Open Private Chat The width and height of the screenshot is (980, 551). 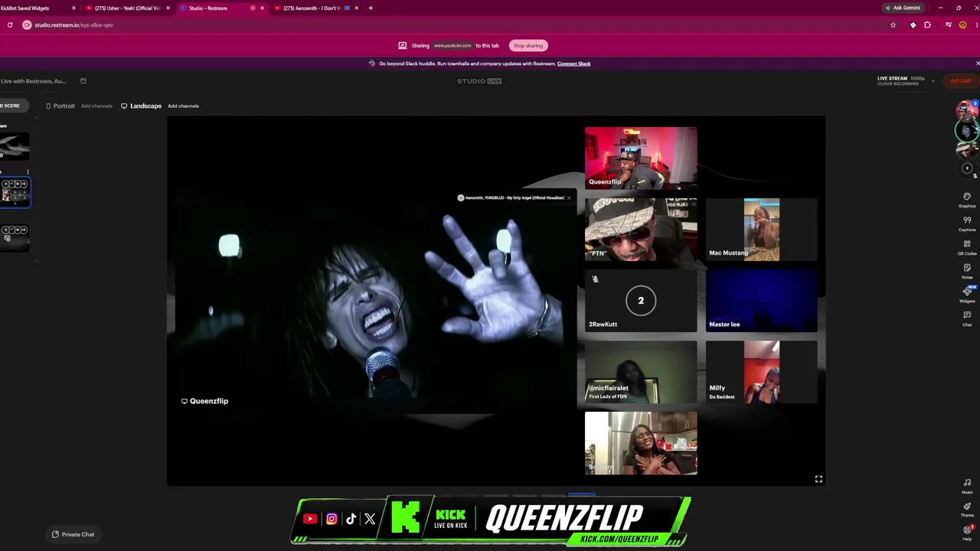click(73, 534)
